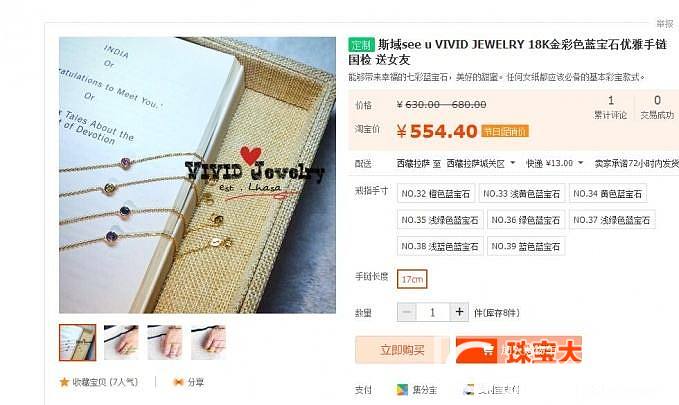Click the star icon to favorite item

click(64, 382)
